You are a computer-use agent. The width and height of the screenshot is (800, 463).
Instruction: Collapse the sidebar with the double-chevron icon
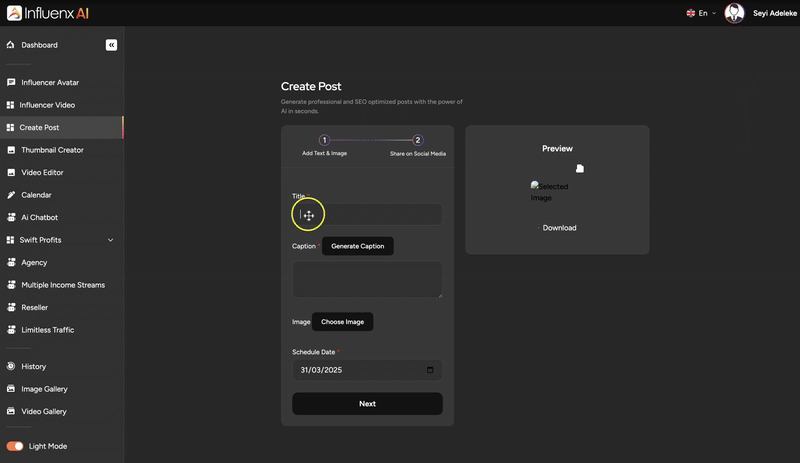click(111, 45)
